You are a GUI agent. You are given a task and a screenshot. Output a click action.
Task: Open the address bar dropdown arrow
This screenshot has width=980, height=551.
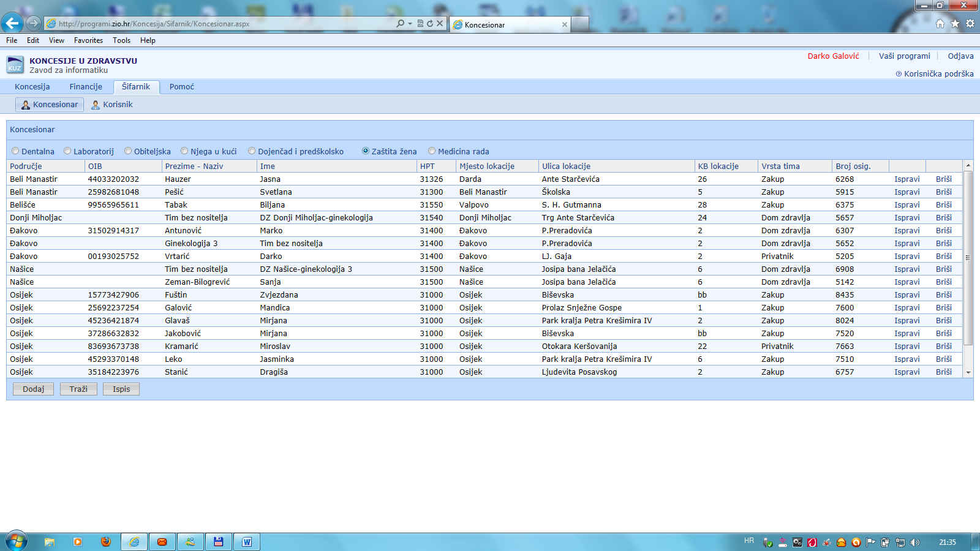(x=410, y=23)
